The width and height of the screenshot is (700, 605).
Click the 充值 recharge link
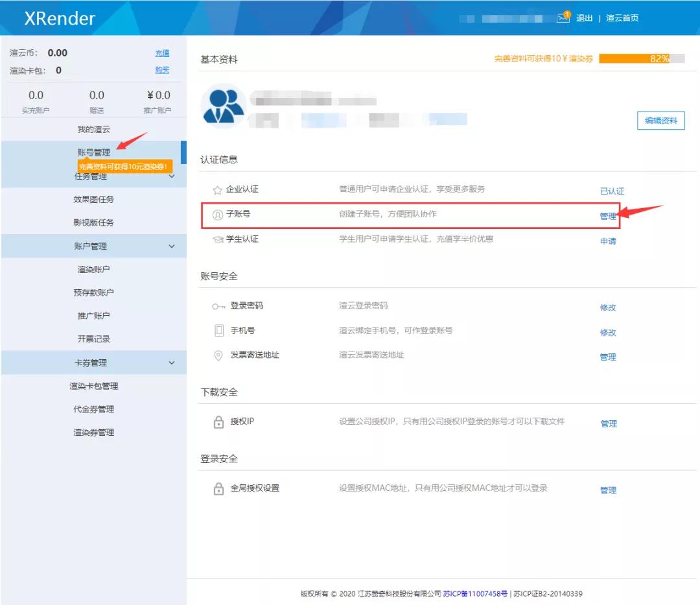click(162, 53)
